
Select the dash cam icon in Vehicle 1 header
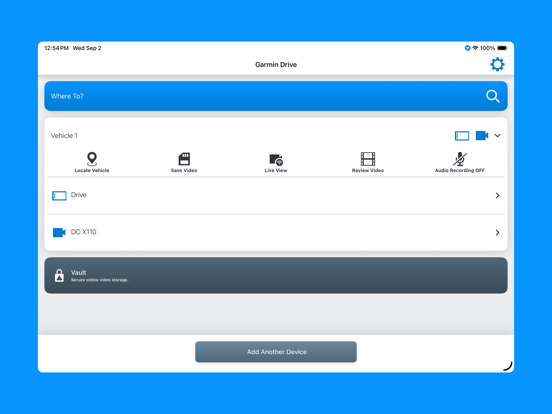click(x=482, y=136)
